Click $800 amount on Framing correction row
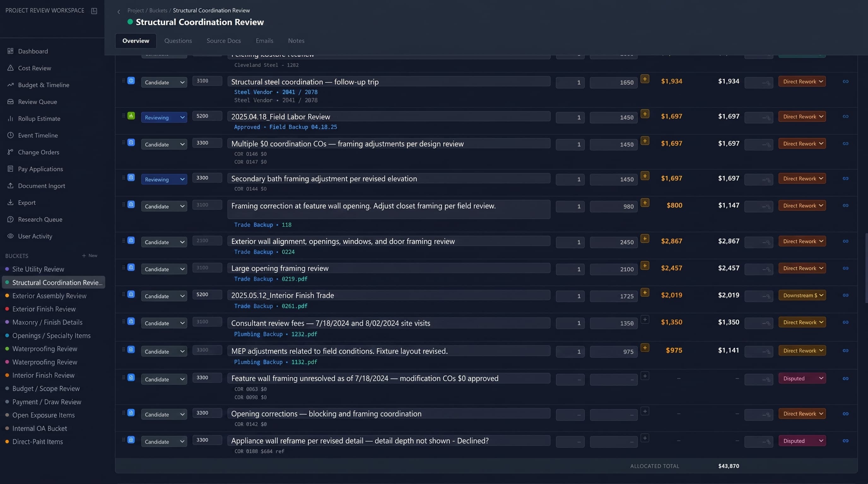868x484 pixels. pyautogui.click(x=674, y=205)
